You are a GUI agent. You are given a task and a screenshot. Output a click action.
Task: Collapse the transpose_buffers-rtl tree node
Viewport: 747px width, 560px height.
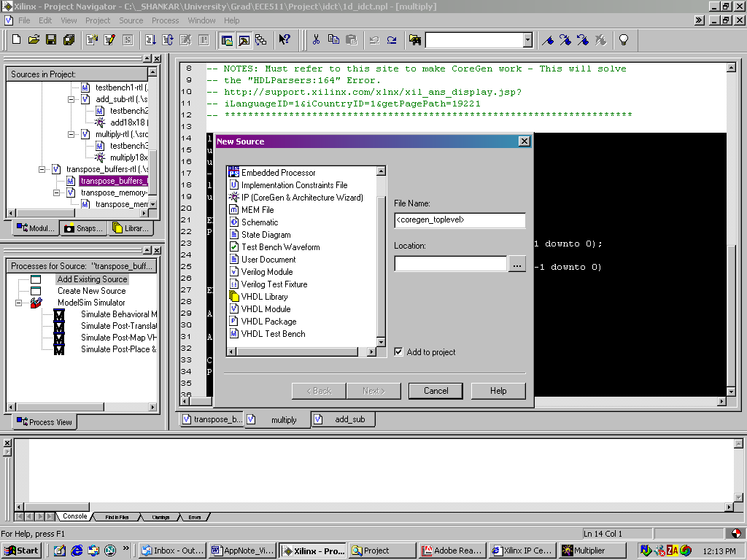[42, 169]
